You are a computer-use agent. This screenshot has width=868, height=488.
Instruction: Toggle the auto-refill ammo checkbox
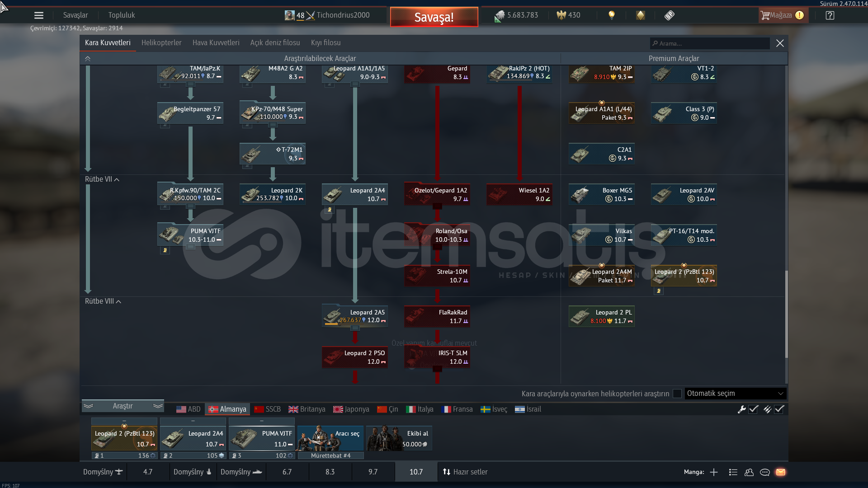pos(779,409)
